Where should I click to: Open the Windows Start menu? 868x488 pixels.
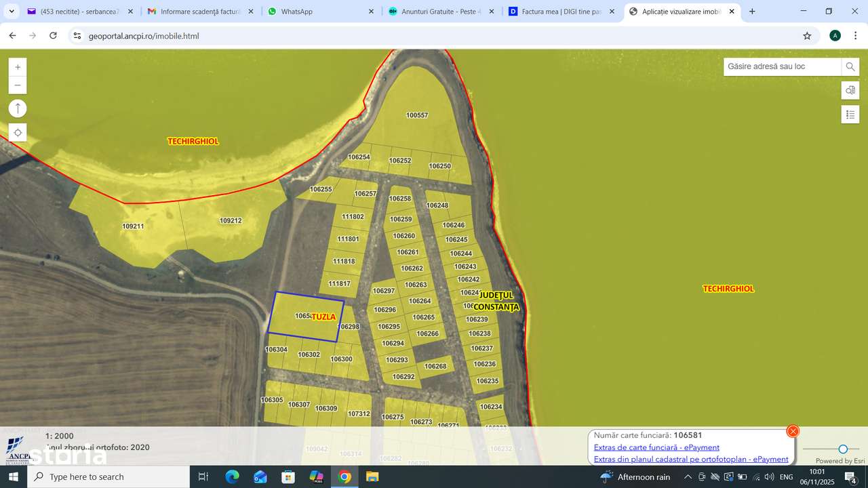point(14,476)
